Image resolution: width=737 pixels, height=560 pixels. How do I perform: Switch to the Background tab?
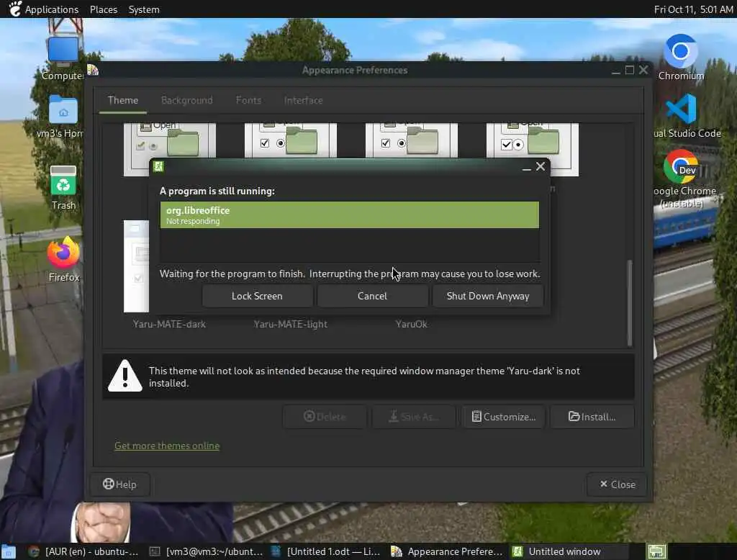[186, 100]
